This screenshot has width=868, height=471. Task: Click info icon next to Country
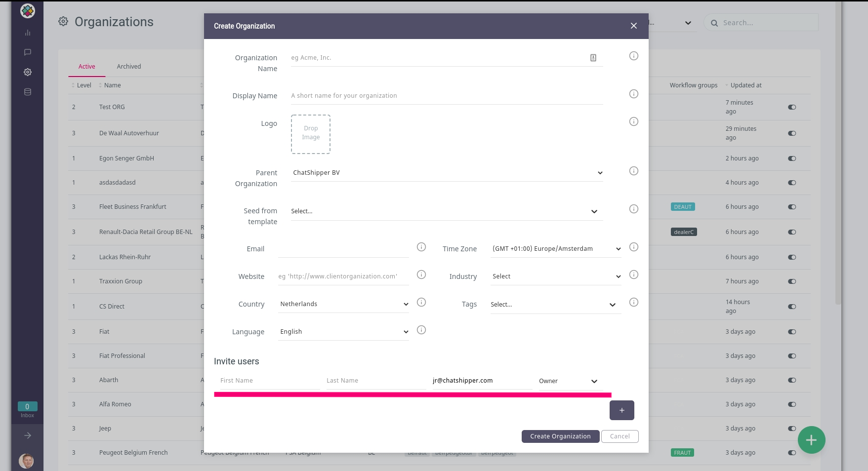tap(421, 302)
